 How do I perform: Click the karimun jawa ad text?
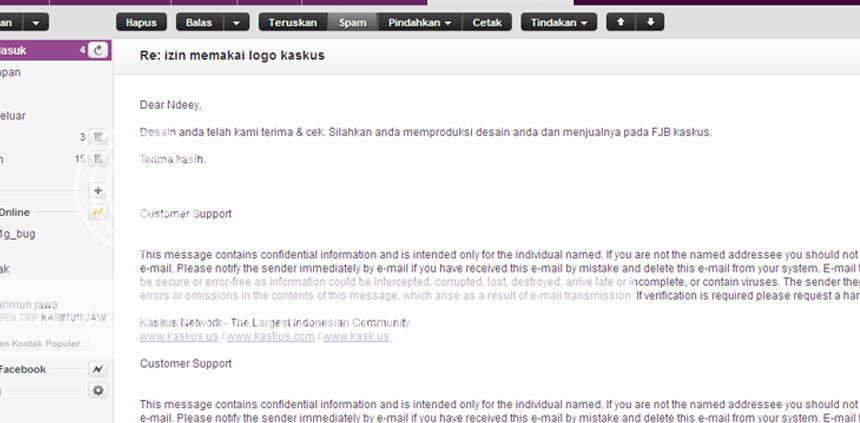click(29, 304)
